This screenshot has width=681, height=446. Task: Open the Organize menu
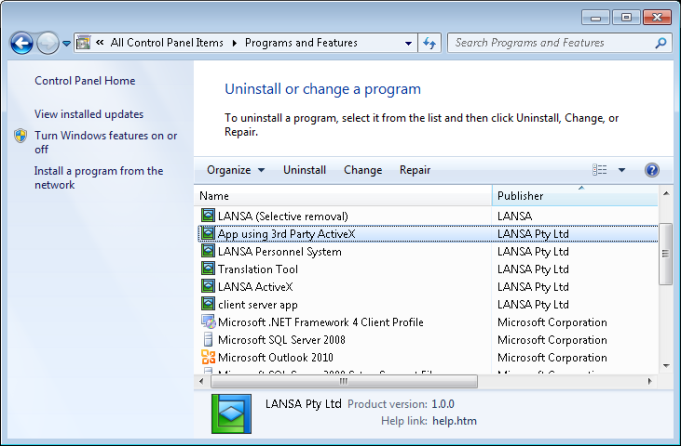[x=235, y=170]
